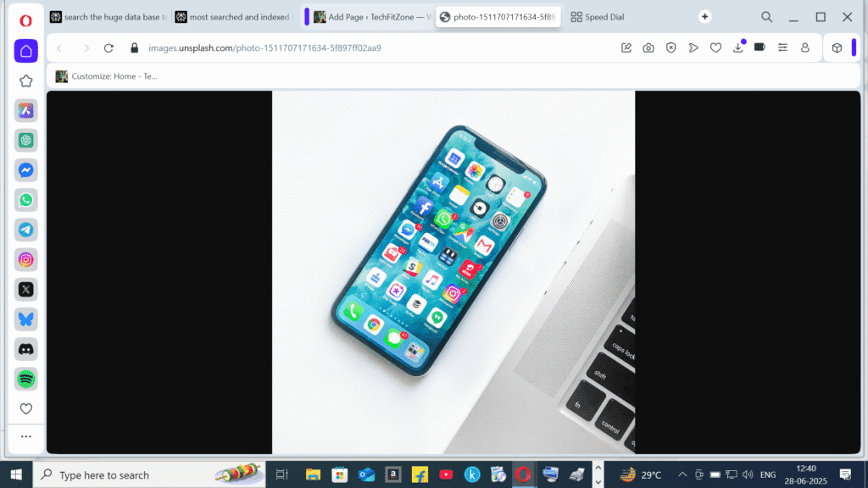This screenshot has height=488, width=868.
Task: Launch Aria AI from sidebar
Action: [x=26, y=111]
